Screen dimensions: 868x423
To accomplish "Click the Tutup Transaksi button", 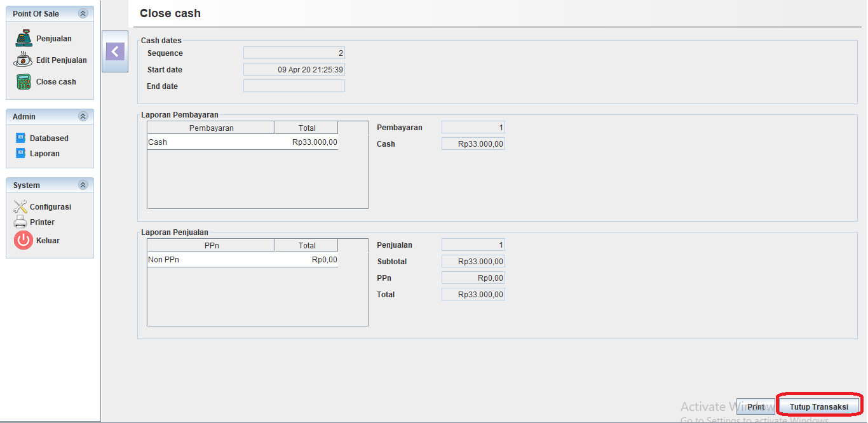I will [x=818, y=407].
